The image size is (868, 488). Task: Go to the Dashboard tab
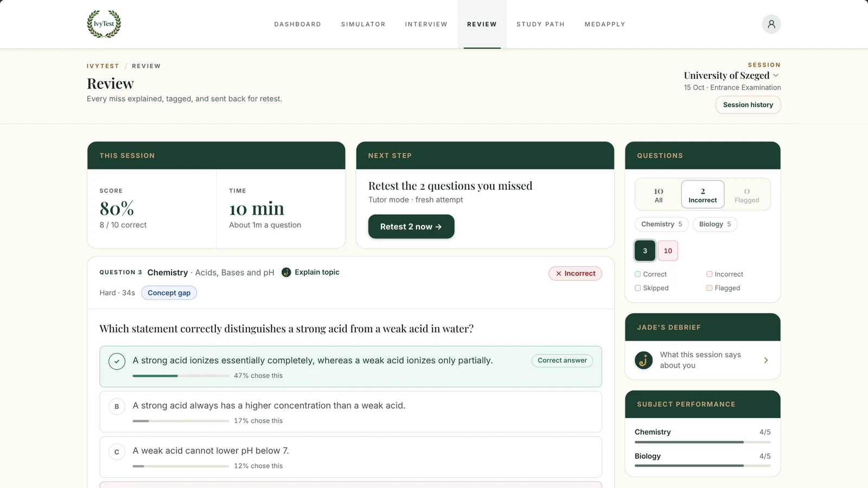(x=297, y=24)
